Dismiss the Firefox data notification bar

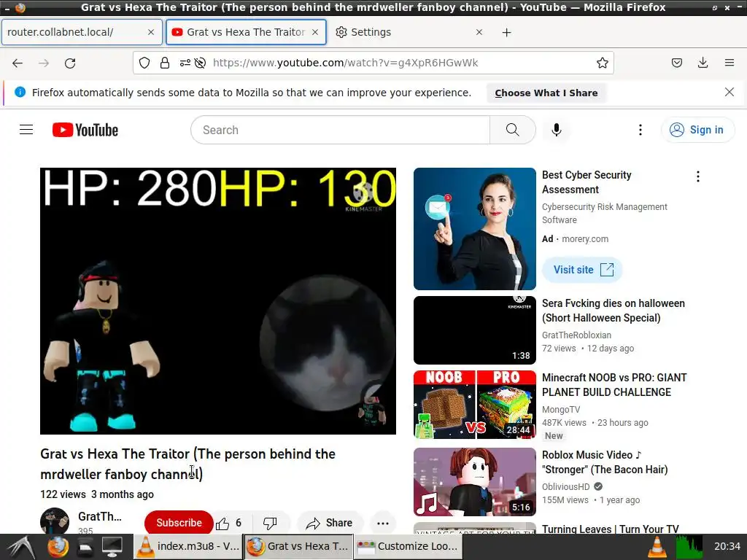pyautogui.click(x=729, y=92)
